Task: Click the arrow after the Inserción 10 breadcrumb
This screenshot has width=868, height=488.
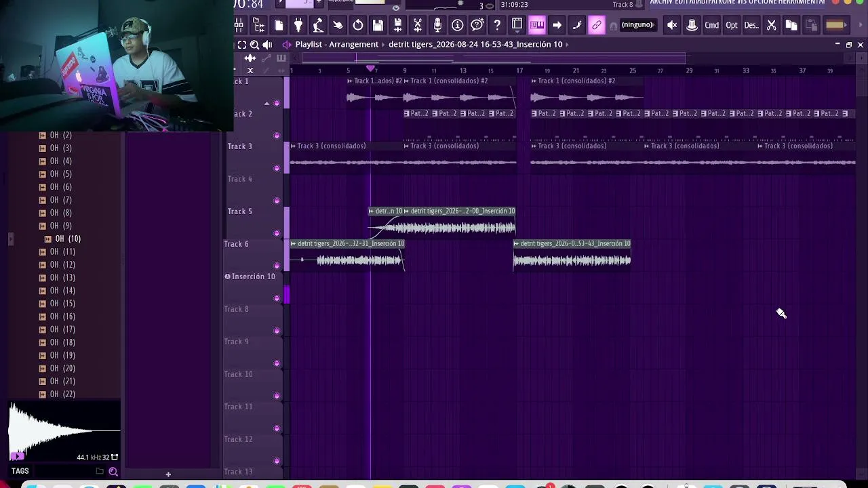Action: [567, 45]
